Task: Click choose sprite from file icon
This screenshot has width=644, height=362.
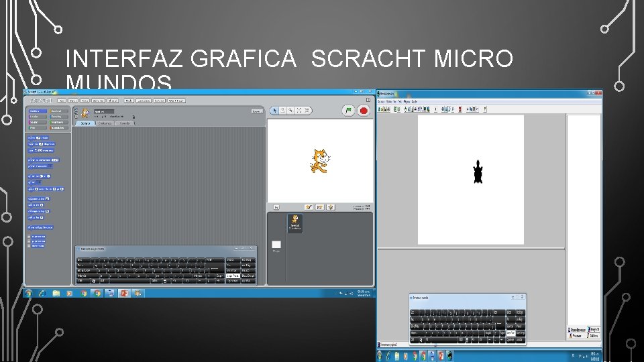Action: coord(320,207)
